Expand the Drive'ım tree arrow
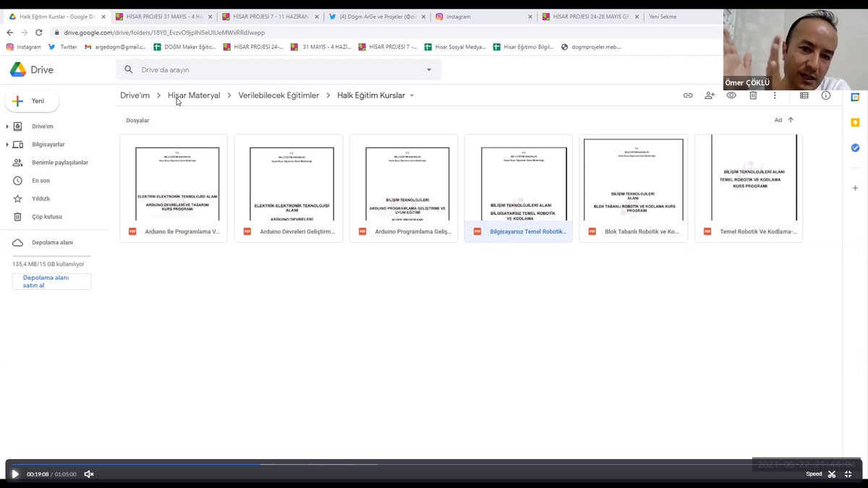Viewport: 868px width, 488px height. 7,127
